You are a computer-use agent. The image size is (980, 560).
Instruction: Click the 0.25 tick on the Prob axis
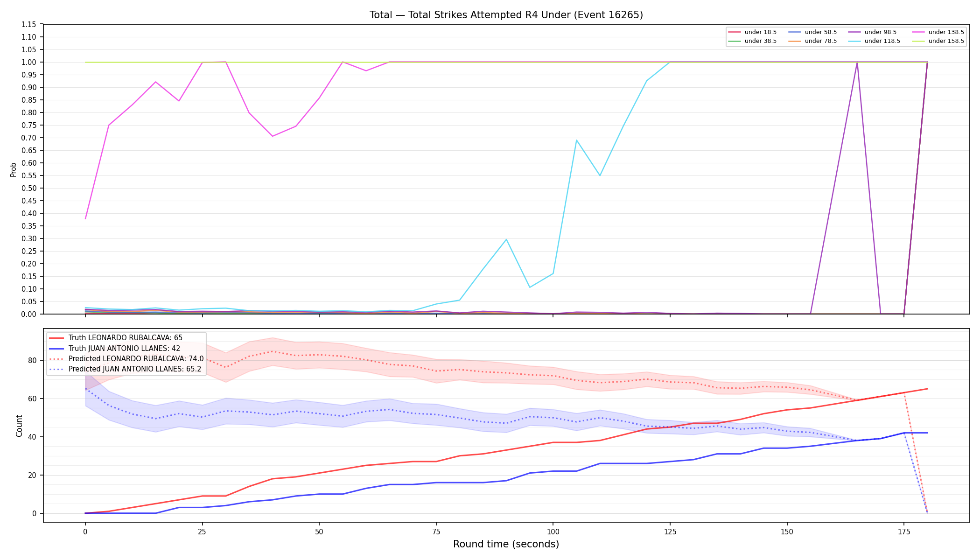(29, 252)
